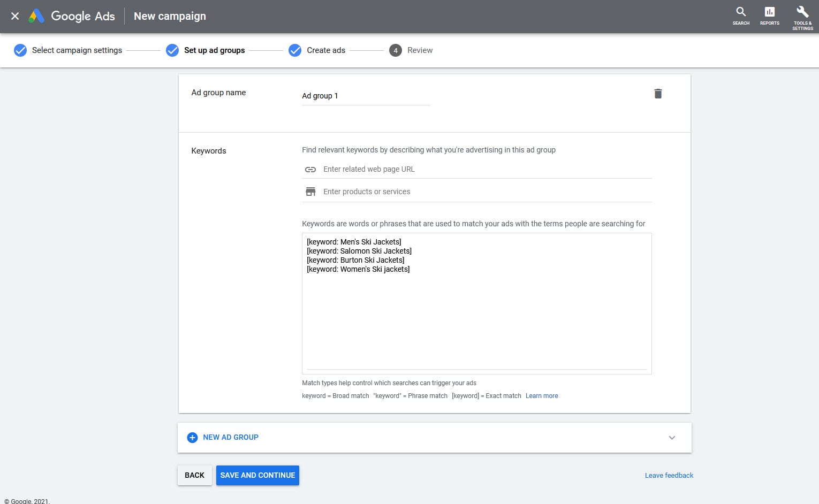Click keyword line Men's Ski Jackets
The image size is (819, 504).
click(354, 242)
